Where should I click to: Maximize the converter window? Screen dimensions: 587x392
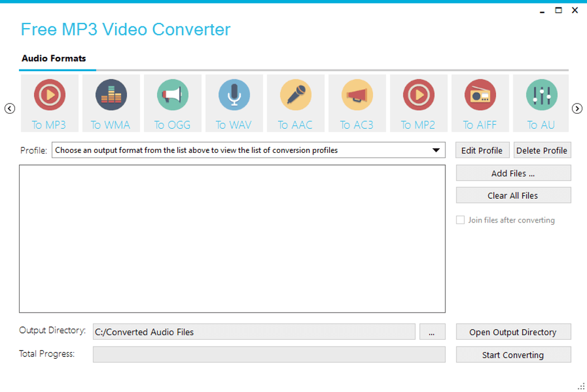[558, 10]
